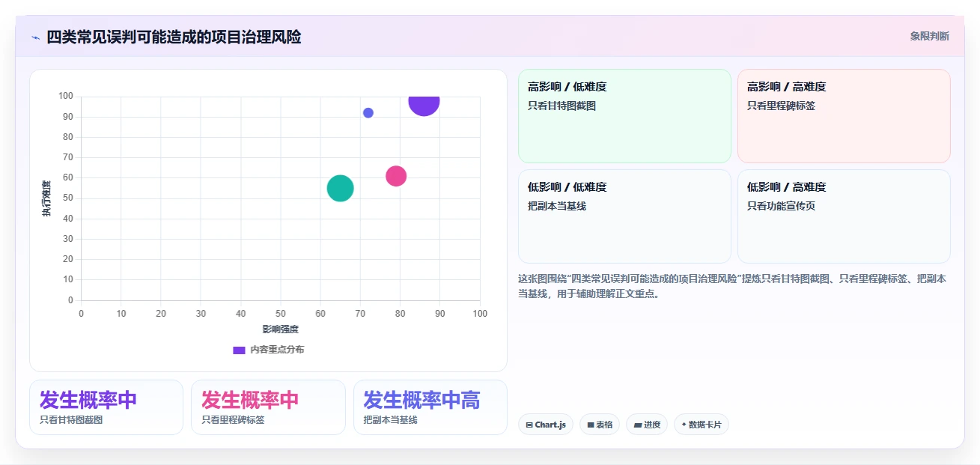Click the 象限判断 label in the header
Image resolution: width=980 pixels, height=465 pixels.
(x=929, y=36)
